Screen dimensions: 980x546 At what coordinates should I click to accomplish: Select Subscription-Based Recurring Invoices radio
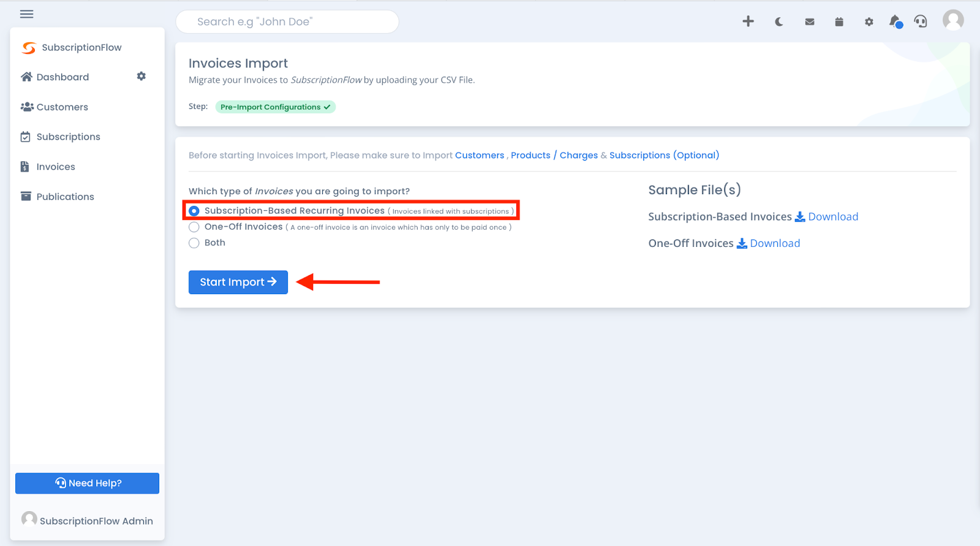click(x=194, y=211)
